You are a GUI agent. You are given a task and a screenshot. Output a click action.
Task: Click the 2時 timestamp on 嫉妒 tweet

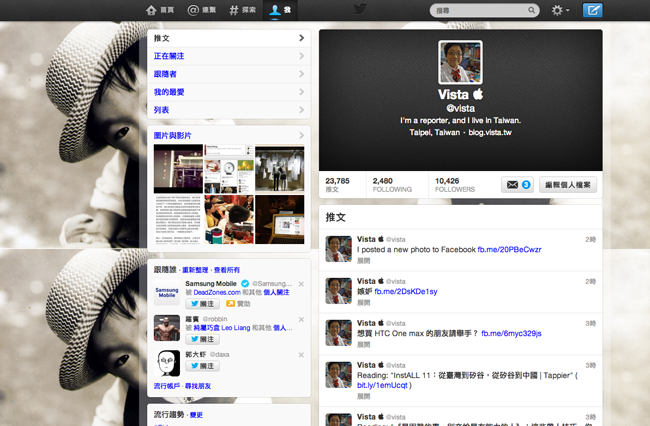[590, 282]
